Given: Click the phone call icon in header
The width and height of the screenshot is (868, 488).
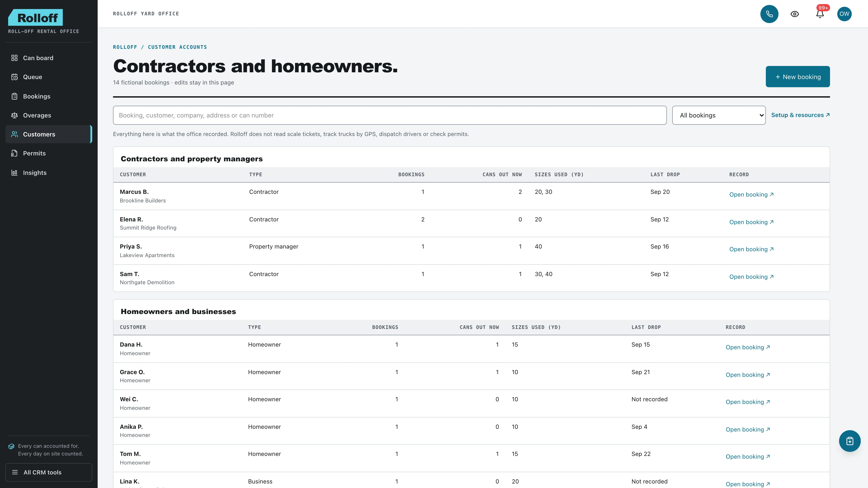Looking at the screenshot, I should (x=769, y=14).
